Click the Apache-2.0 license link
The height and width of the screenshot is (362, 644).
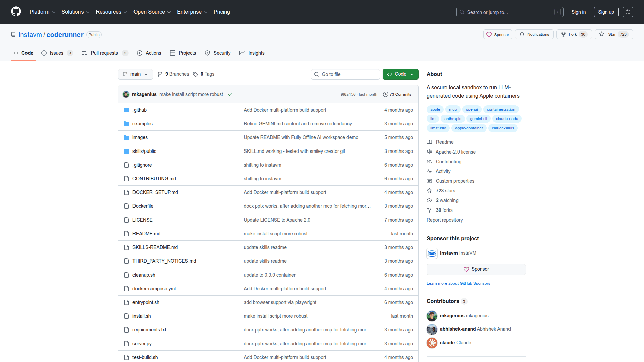(x=455, y=152)
